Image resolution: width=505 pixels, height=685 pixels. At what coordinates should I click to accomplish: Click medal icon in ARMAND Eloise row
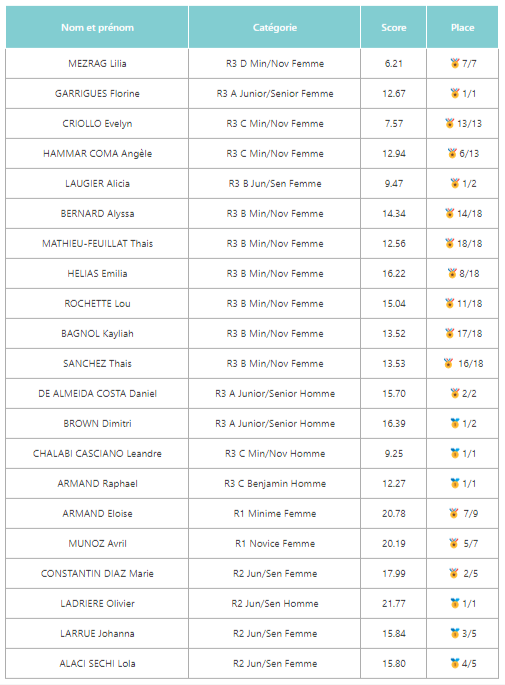pyautogui.click(x=453, y=513)
